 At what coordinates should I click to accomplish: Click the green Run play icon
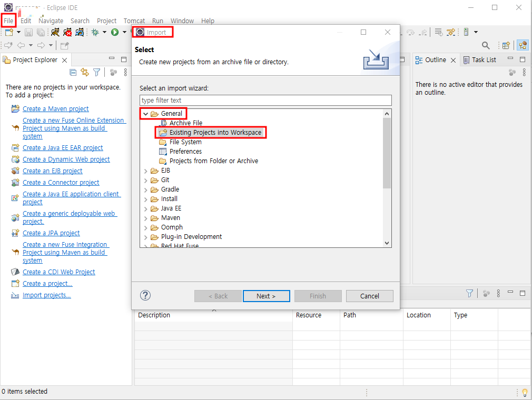coord(115,32)
